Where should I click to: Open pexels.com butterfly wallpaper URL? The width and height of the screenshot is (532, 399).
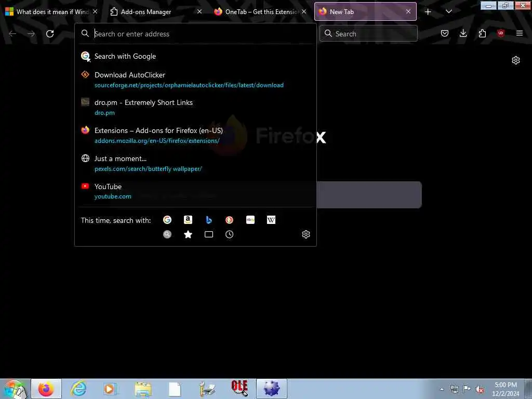click(x=148, y=169)
